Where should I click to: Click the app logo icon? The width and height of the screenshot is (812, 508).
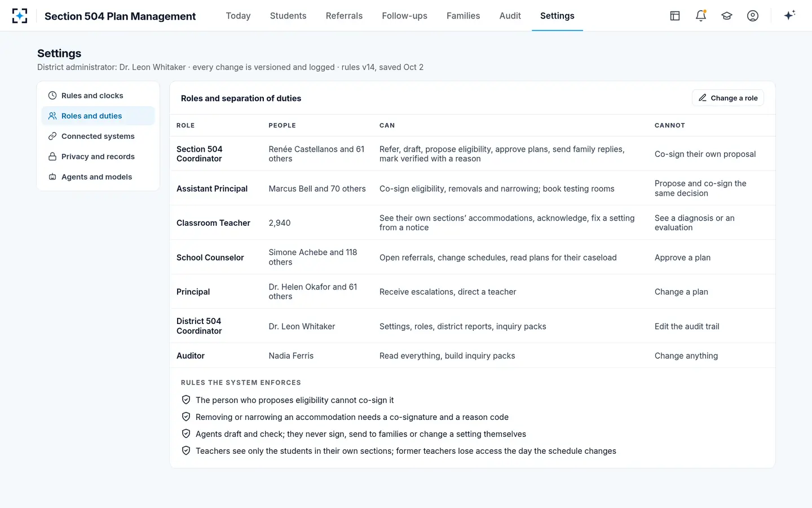(20, 16)
